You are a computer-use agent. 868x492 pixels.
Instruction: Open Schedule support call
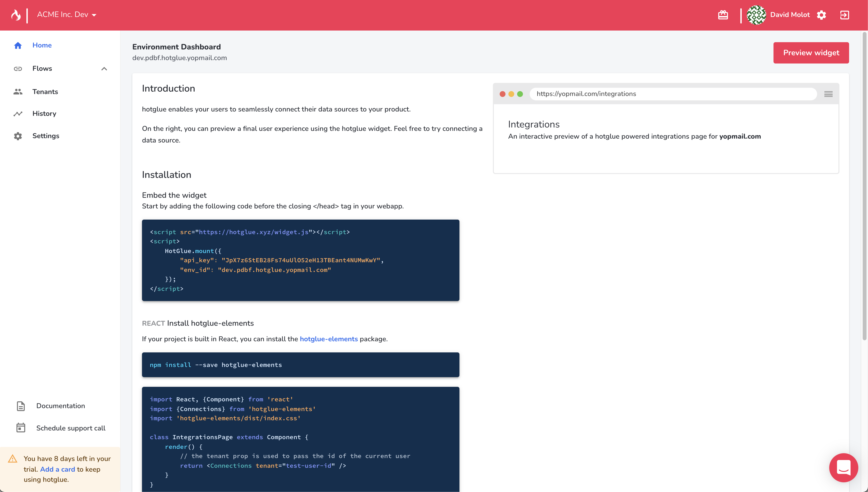[x=71, y=428]
